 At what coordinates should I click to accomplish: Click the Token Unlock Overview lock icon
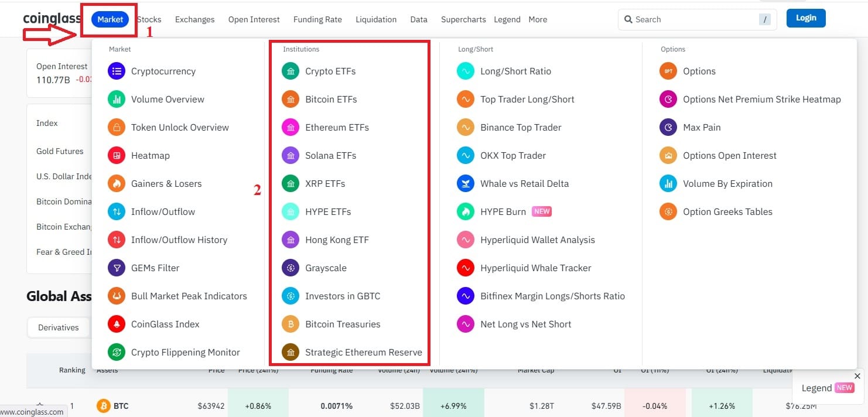(x=117, y=128)
